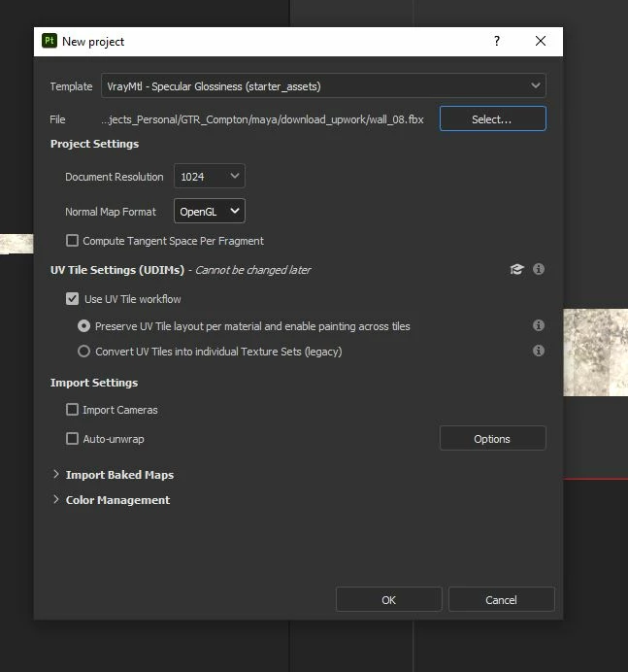628x672 pixels.
Task: Confirm with the OK button
Action: [388, 599]
